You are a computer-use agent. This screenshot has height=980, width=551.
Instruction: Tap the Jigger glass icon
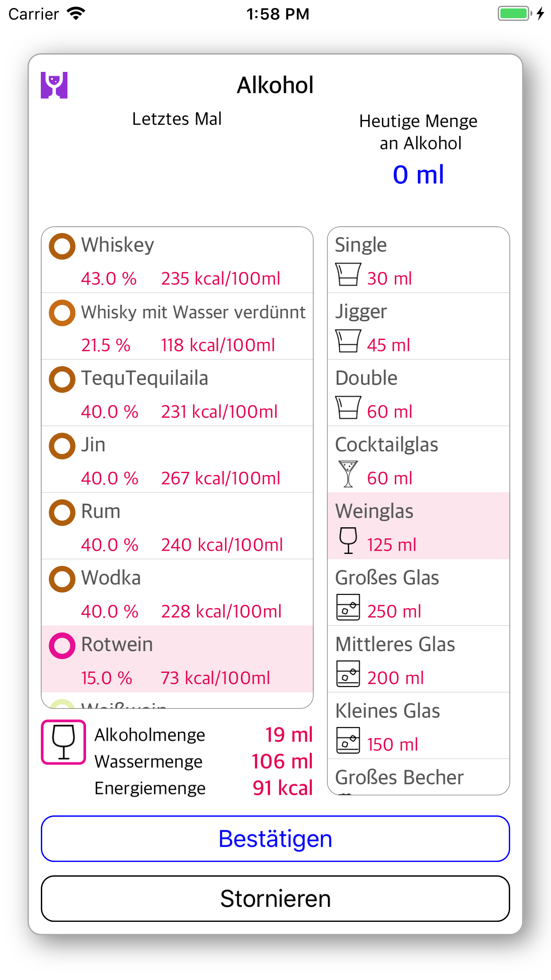point(348,341)
